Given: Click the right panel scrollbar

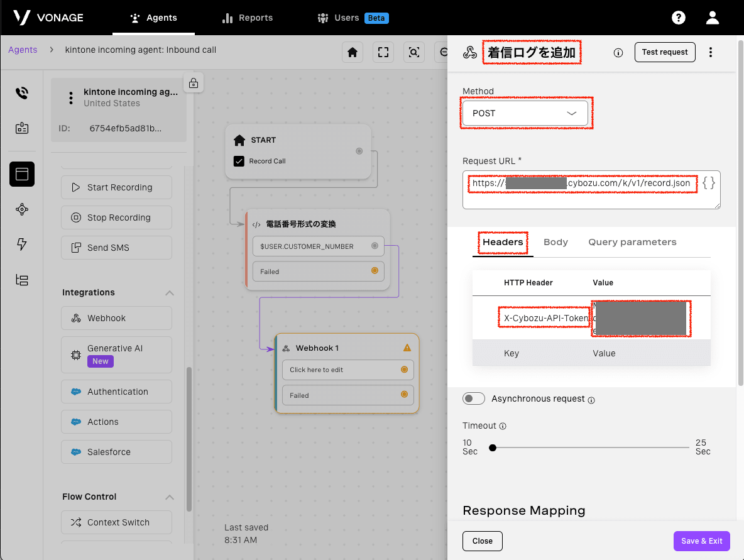Looking at the screenshot, I should 740,214.
